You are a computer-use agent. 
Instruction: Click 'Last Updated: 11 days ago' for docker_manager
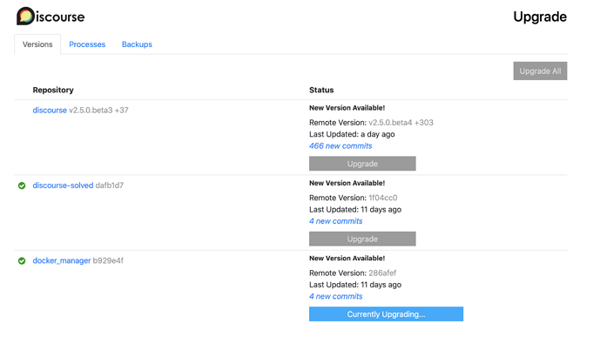point(355,285)
